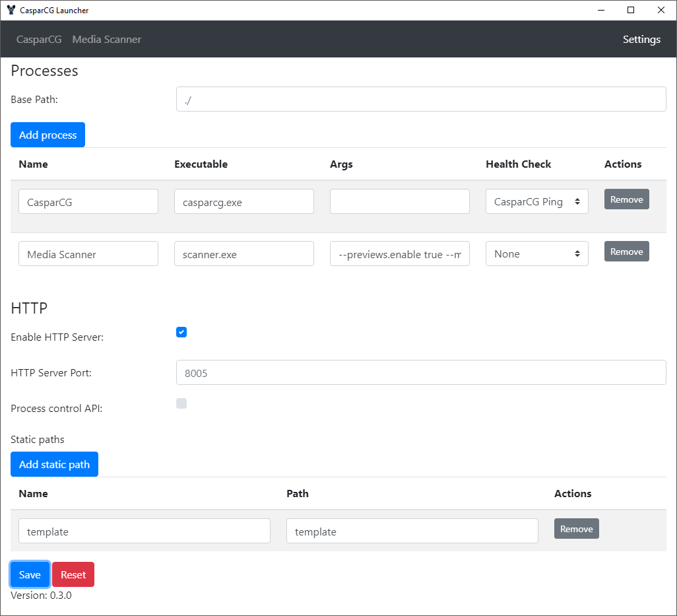This screenshot has width=677, height=616.
Task: Edit the template Path field
Action: [x=412, y=531]
